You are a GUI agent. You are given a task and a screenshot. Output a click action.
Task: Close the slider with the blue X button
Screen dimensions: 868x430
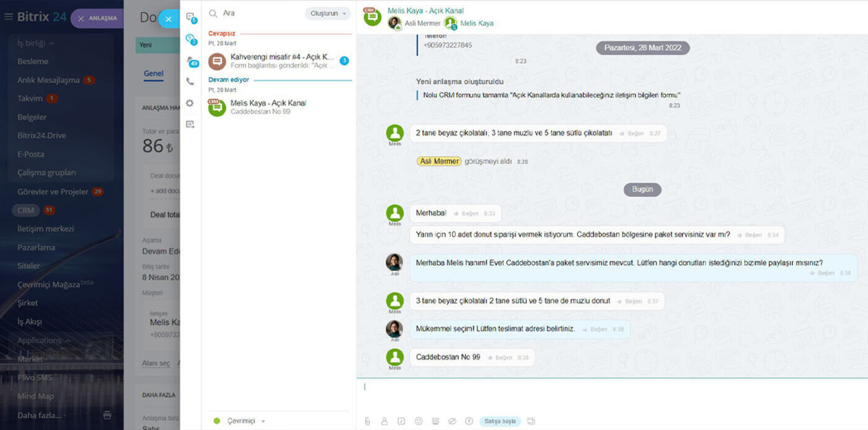[169, 19]
